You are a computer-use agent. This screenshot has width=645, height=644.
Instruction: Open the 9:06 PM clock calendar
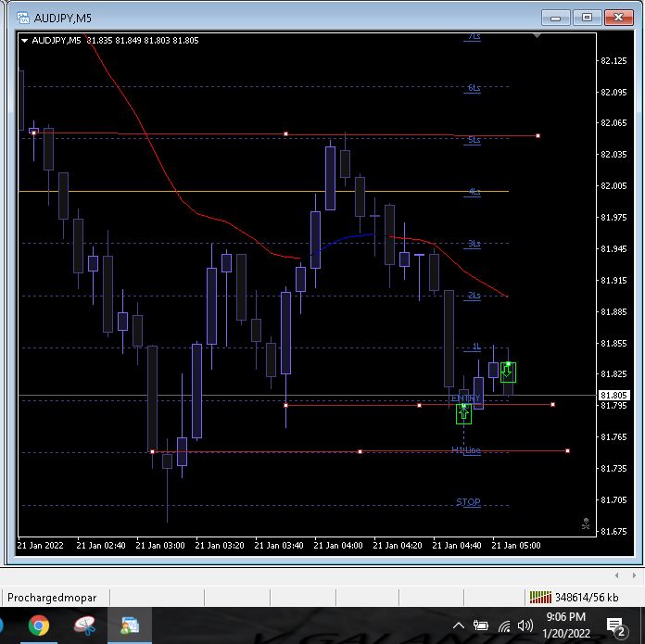566,625
